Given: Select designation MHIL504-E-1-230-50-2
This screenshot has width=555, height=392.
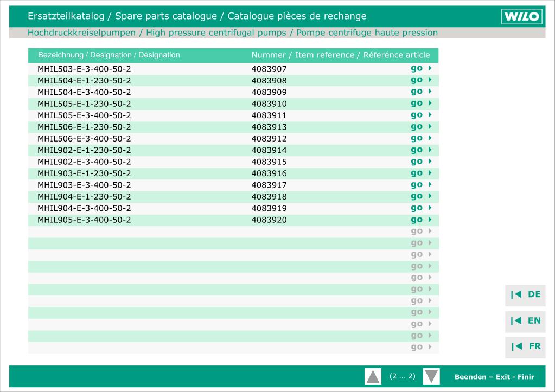Looking at the screenshot, I should pyautogui.click(x=84, y=81).
